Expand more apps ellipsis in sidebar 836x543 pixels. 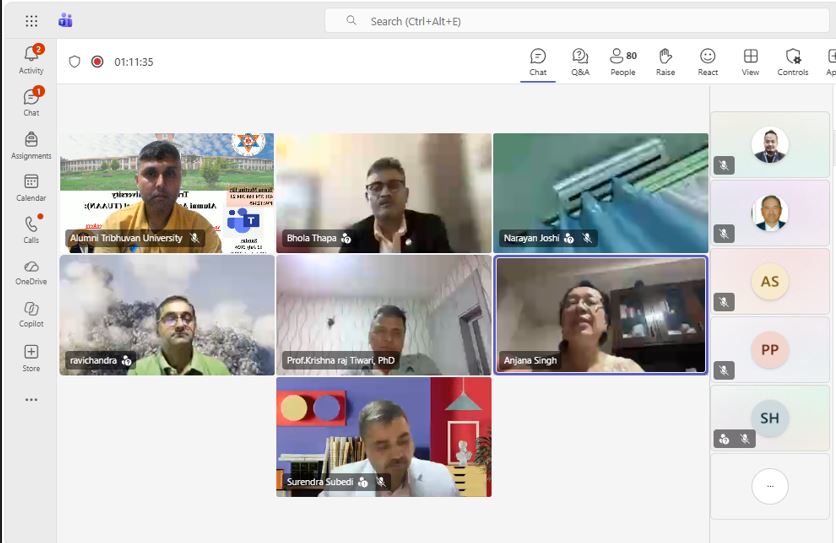pyautogui.click(x=31, y=400)
